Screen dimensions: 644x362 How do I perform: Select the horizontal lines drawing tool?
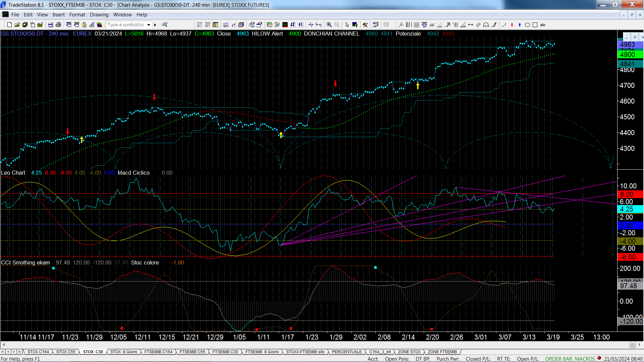pyautogui.click(x=417, y=25)
